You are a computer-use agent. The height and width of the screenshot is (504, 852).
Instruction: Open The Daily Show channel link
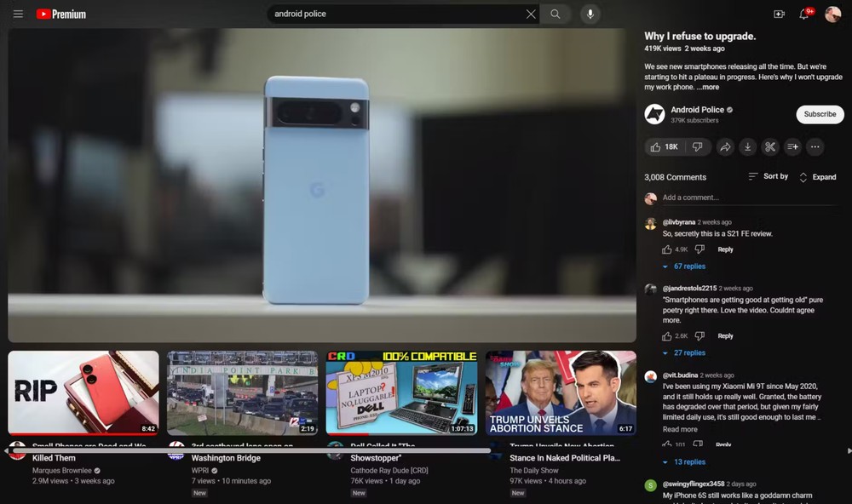click(x=533, y=471)
